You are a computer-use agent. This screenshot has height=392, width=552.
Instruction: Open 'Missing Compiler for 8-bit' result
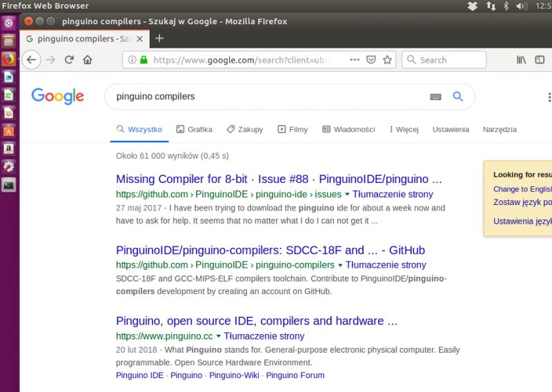279,179
